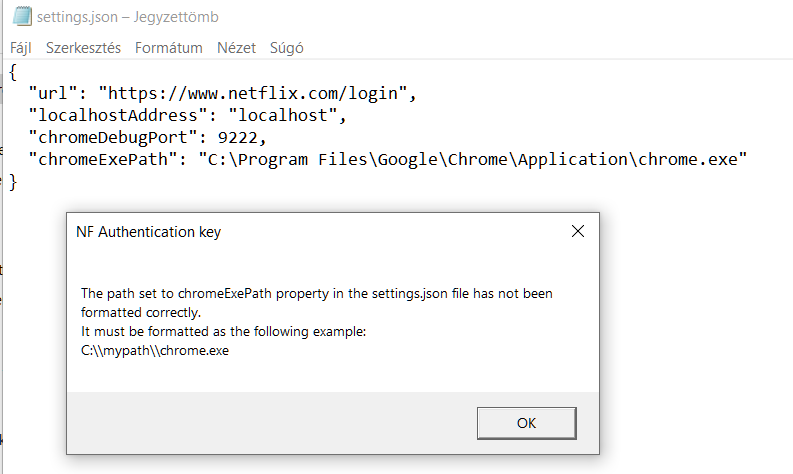Click the settings.json – Jegyzettömb window title
Screen dimensions: 793x474
tap(127, 17)
